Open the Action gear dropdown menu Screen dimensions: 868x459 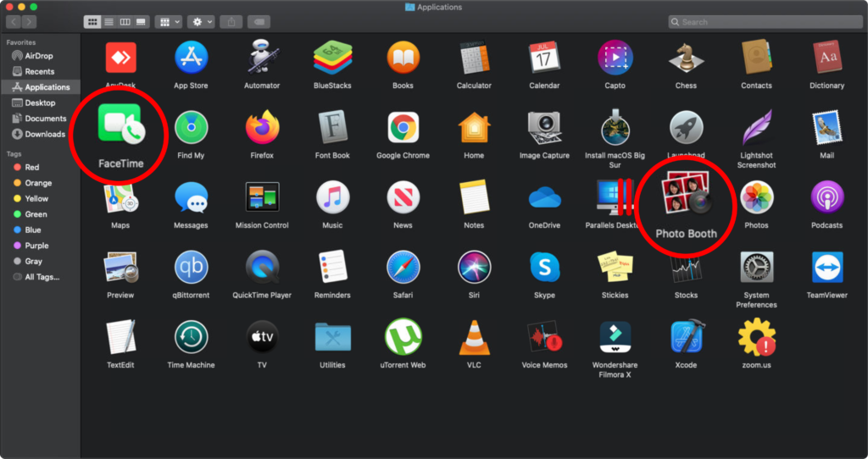201,21
